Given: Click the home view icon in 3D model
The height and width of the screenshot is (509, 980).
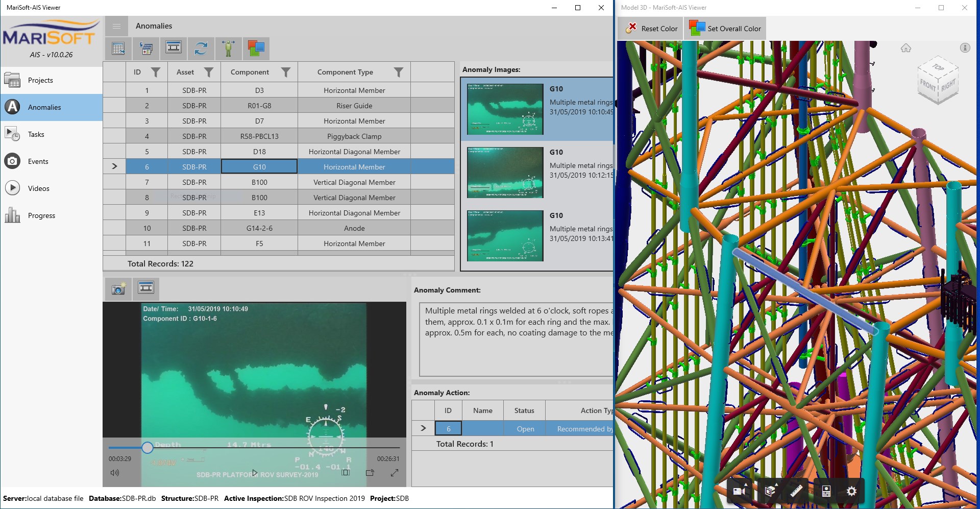Looking at the screenshot, I should tap(906, 48).
